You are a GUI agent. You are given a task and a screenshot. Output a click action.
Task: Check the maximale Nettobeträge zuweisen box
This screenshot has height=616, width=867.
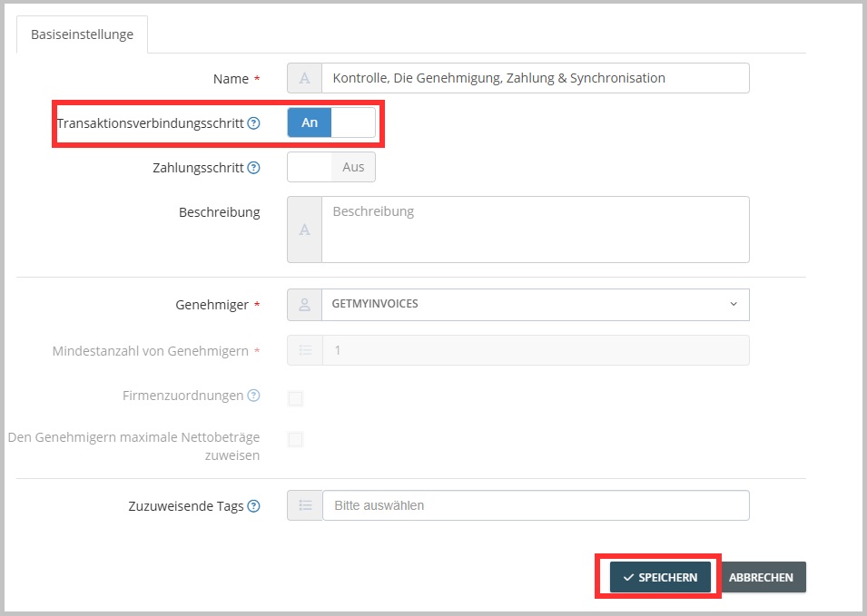(295, 439)
